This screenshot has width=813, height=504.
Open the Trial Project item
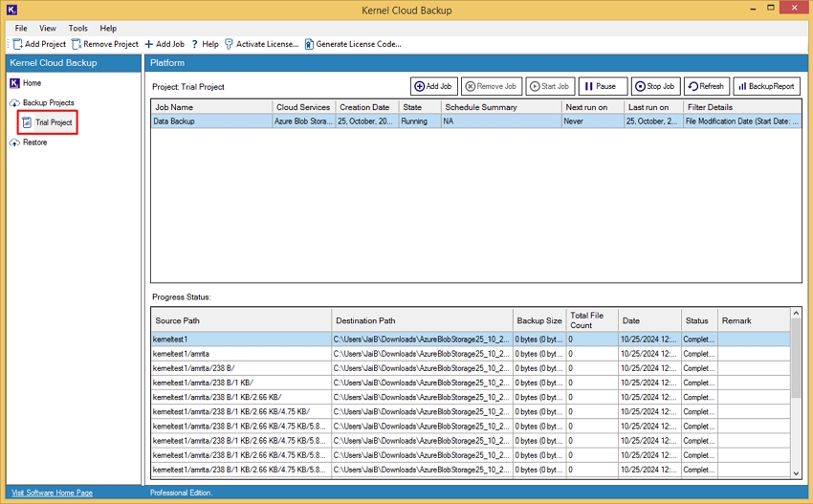tap(47, 122)
